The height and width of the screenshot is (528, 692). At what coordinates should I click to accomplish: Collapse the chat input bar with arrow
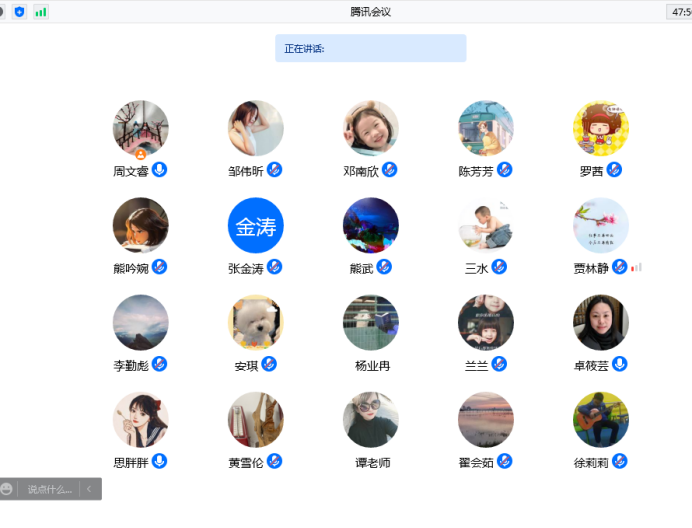coord(89,489)
